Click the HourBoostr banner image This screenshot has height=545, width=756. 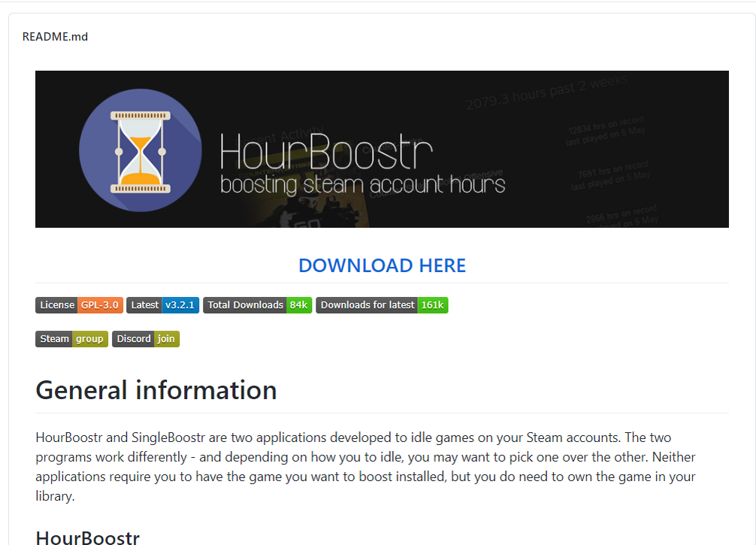382,149
